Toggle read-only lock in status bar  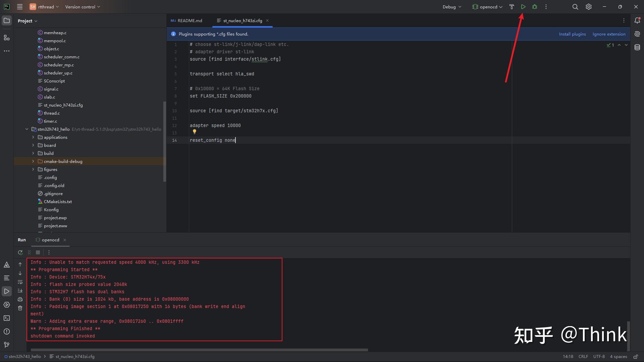pos(635,357)
